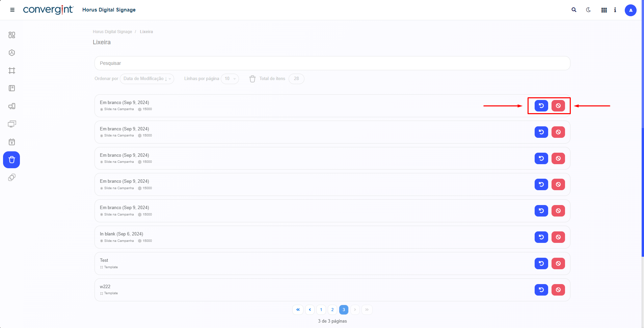
Task: Click the Horus Digital Signage breadcrumb link
Action: (x=112, y=32)
